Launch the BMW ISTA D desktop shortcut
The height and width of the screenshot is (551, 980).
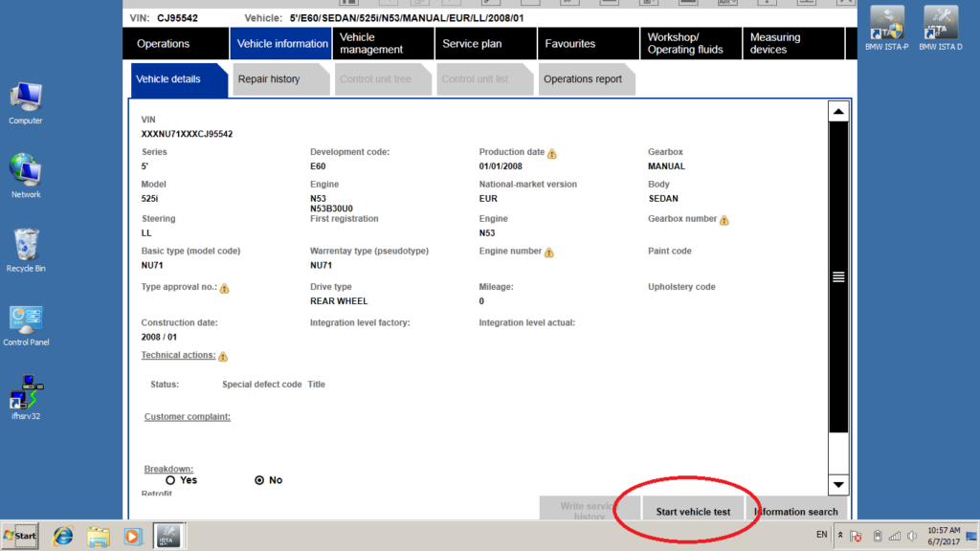point(940,29)
